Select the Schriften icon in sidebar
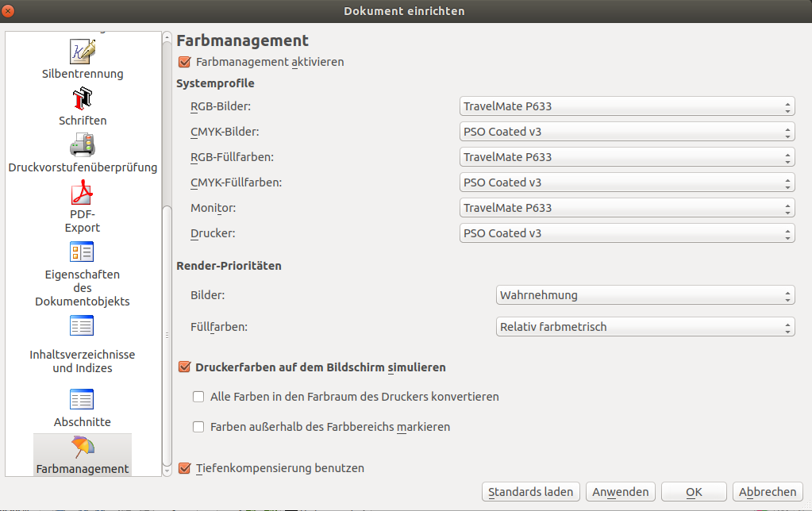 pos(83,98)
